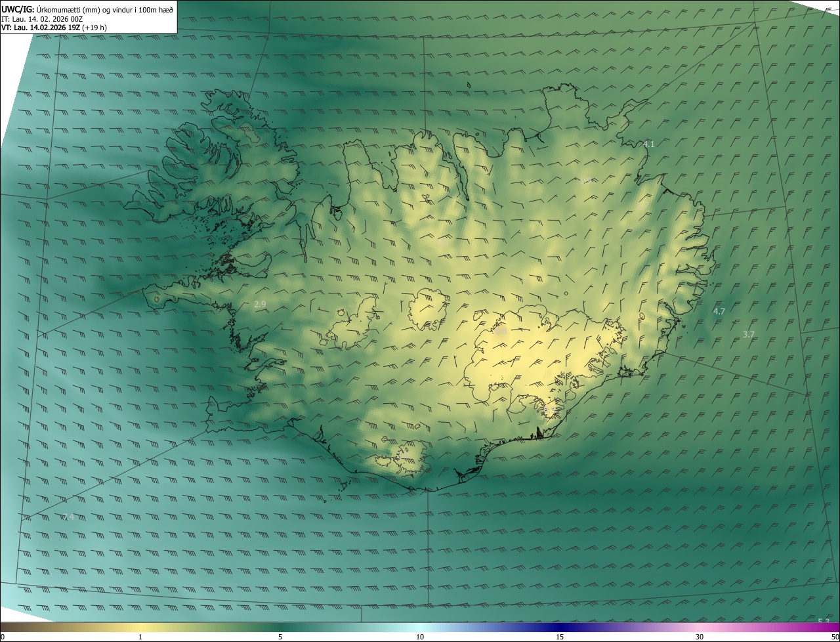Click the 2.9 value in west Iceland

[x=260, y=304]
